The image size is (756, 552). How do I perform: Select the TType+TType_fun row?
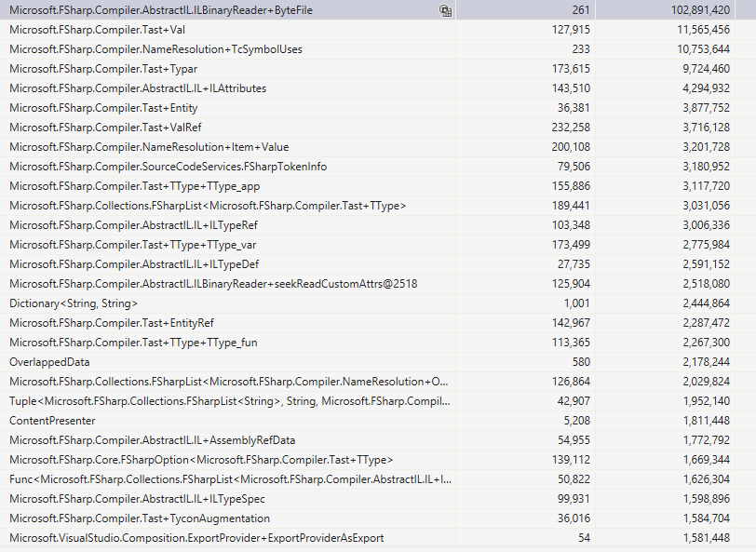[378, 343]
